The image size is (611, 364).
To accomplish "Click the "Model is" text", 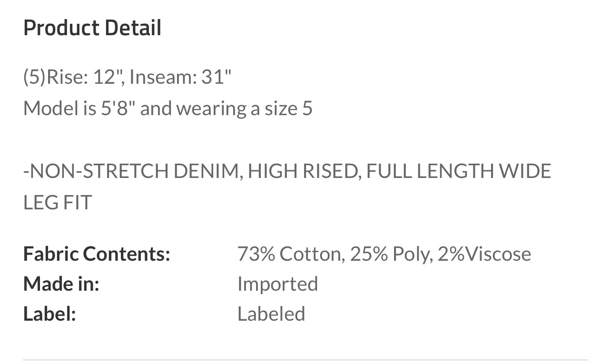I will (x=60, y=108).
